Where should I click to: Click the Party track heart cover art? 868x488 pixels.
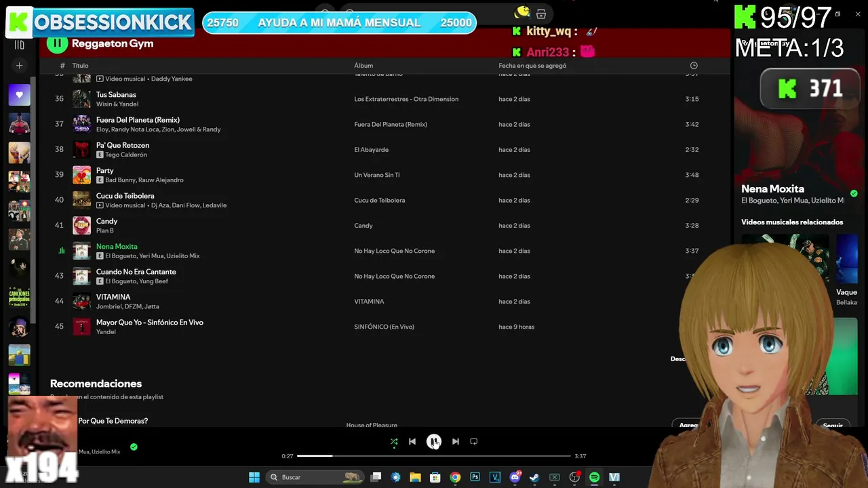[x=81, y=175]
